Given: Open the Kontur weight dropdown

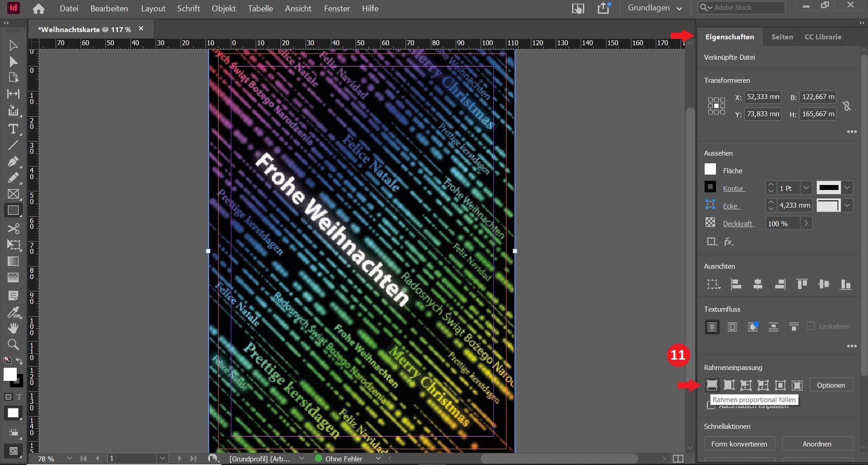Looking at the screenshot, I should point(806,188).
